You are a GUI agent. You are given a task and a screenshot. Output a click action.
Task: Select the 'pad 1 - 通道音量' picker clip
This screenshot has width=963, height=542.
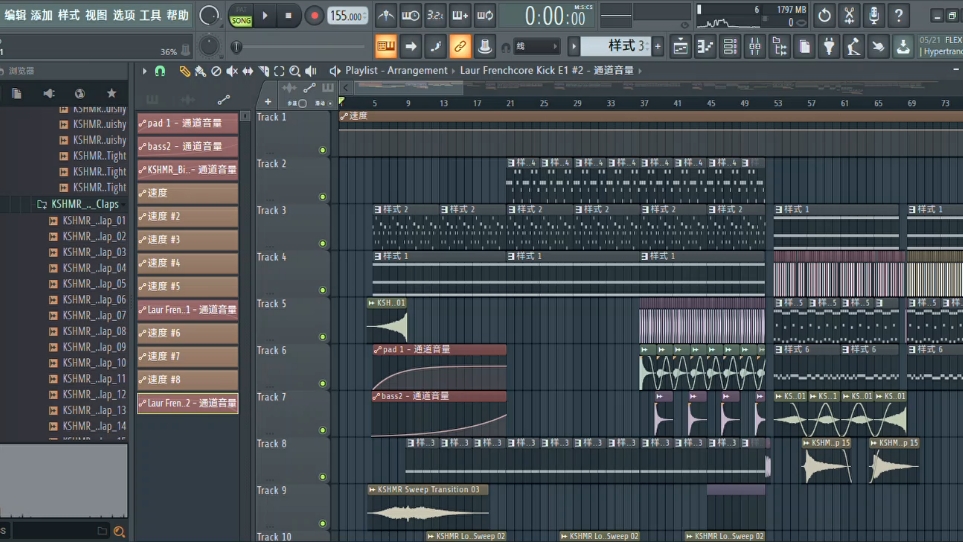pyautogui.click(x=188, y=123)
